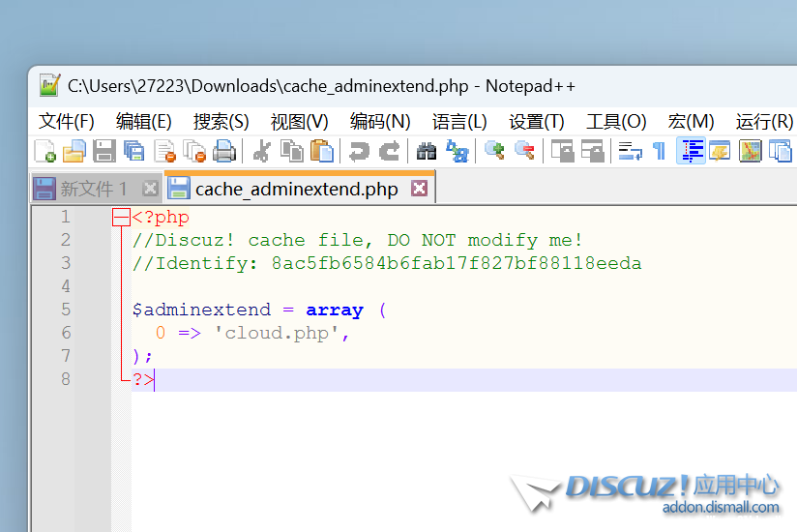Click the Print icon in toolbar

(x=224, y=151)
